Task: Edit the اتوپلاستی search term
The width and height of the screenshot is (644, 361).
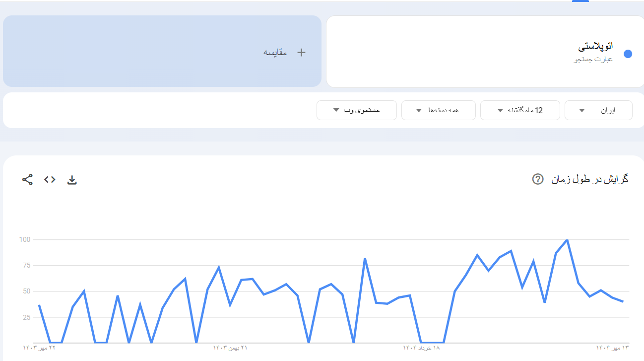Action: [x=595, y=47]
